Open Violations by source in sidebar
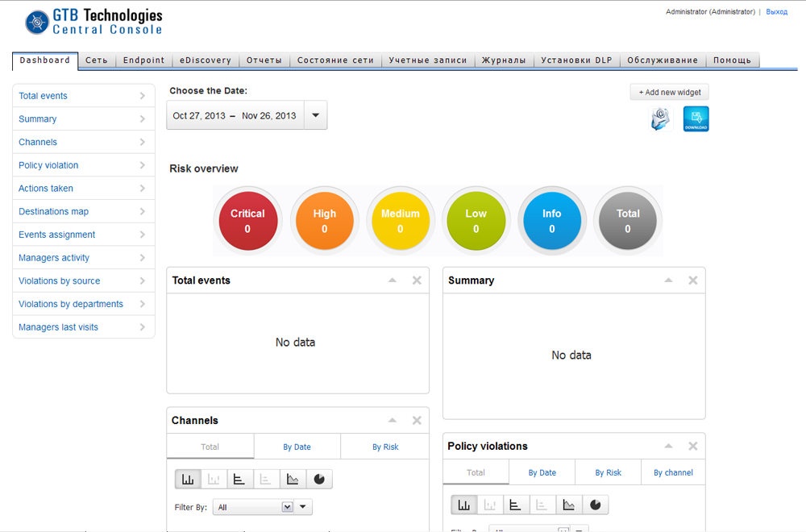The image size is (806, 532). point(83,281)
